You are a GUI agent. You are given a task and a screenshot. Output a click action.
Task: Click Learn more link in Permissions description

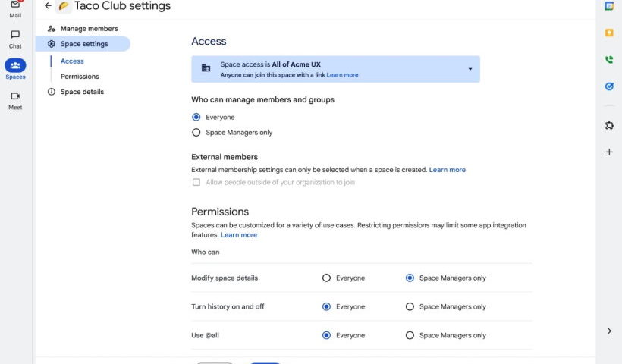point(239,235)
